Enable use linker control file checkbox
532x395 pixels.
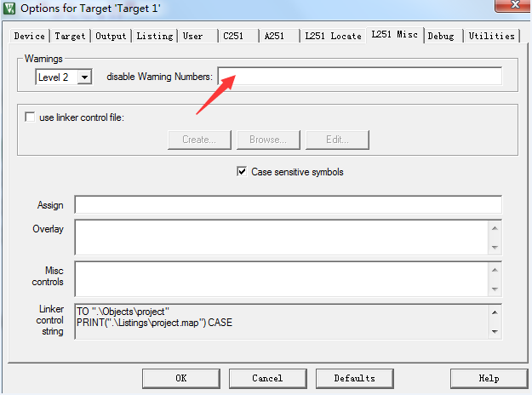pyautogui.click(x=30, y=117)
